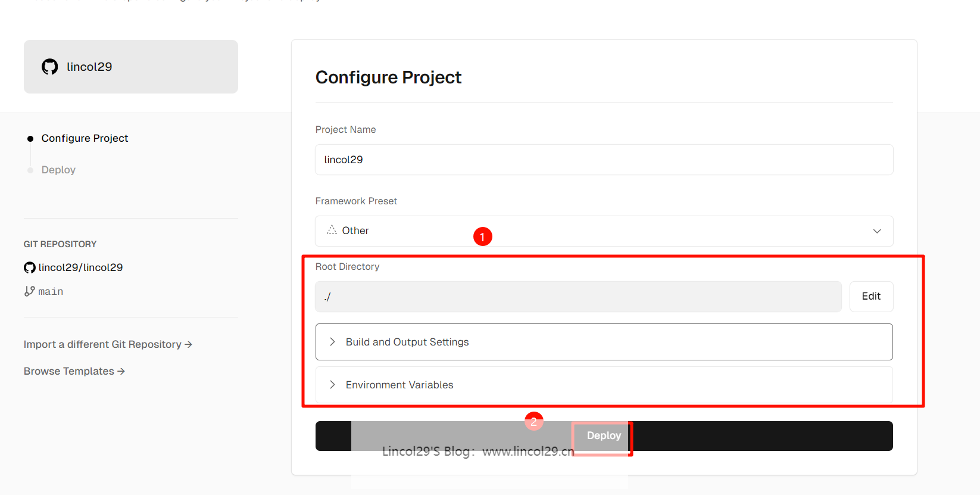Click the Project Name label

coord(345,130)
